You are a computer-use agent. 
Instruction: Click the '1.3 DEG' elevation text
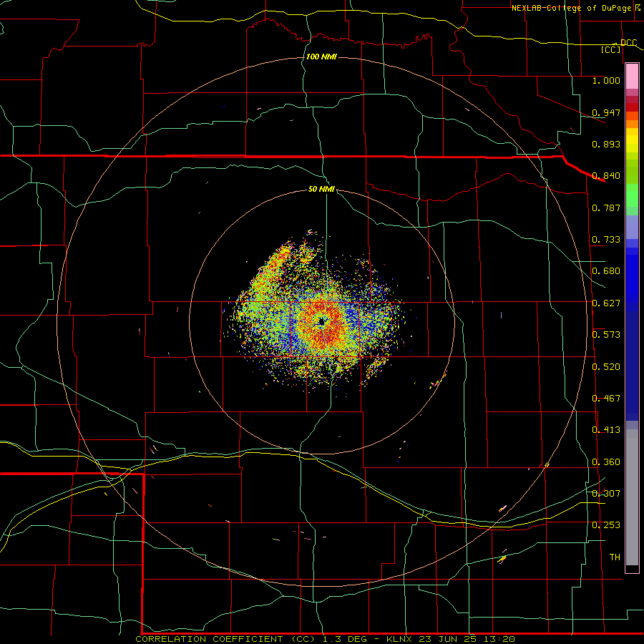[344, 639]
